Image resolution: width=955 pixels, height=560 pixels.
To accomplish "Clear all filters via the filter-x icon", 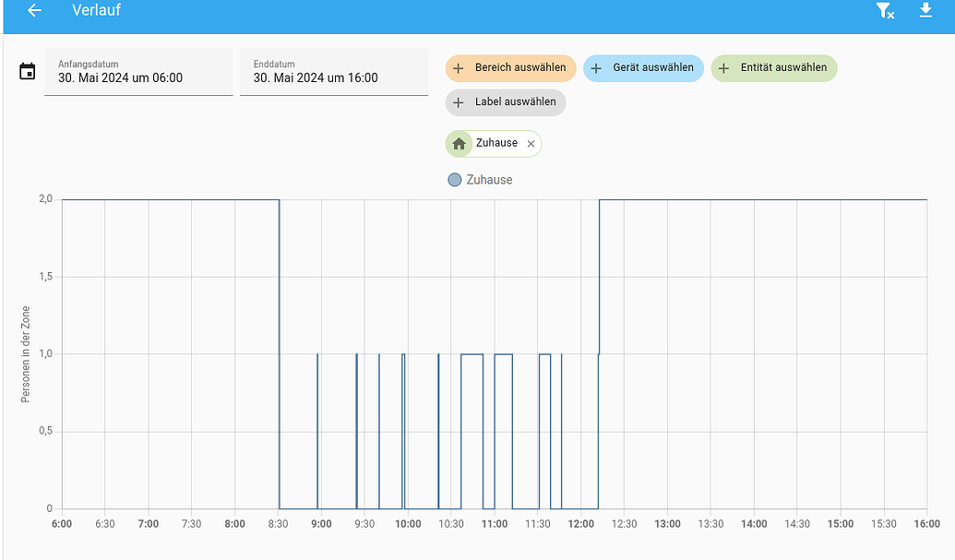I will click(884, 11).
